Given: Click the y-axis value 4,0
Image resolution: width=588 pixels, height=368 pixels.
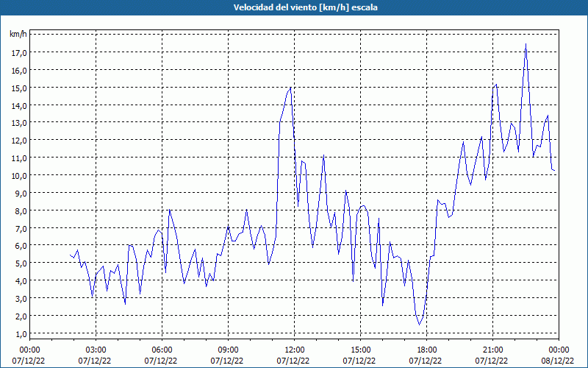Looking at the screenshot, I should click(21, 281).
